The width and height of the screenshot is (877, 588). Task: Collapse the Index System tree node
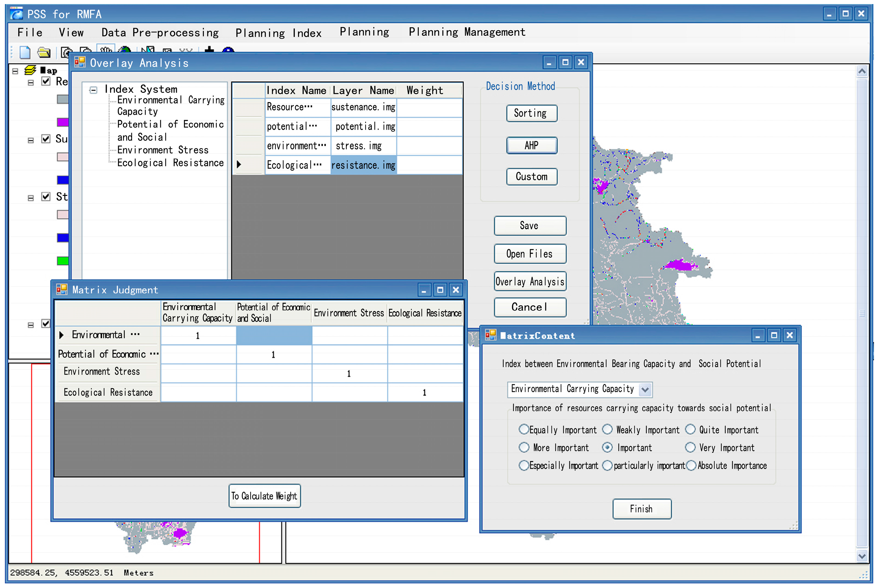(93, 90)
